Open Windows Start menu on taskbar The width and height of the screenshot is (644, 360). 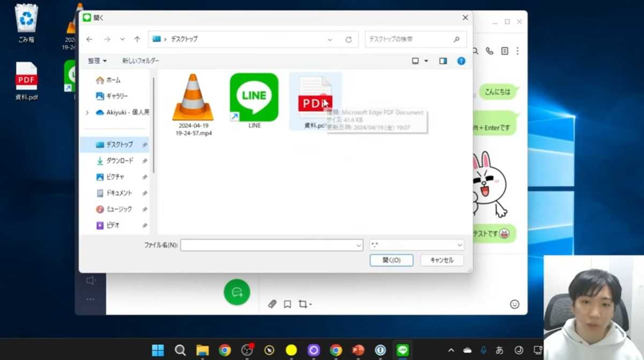tap(158, 350)
